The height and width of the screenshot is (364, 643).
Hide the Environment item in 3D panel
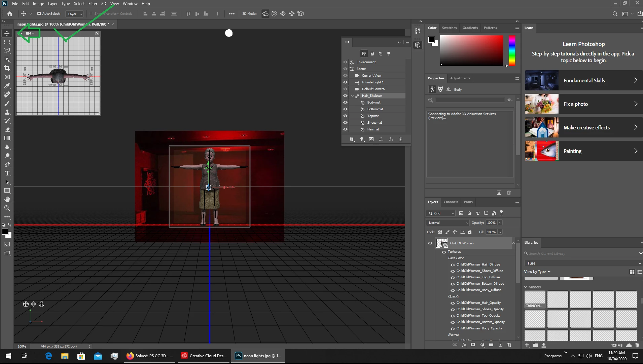coord(345,62)
